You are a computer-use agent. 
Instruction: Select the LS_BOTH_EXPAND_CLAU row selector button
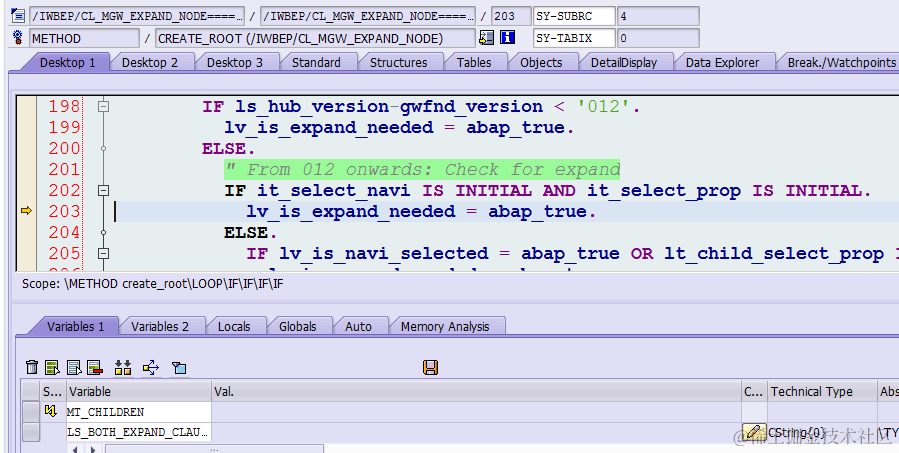coord(31,432)
